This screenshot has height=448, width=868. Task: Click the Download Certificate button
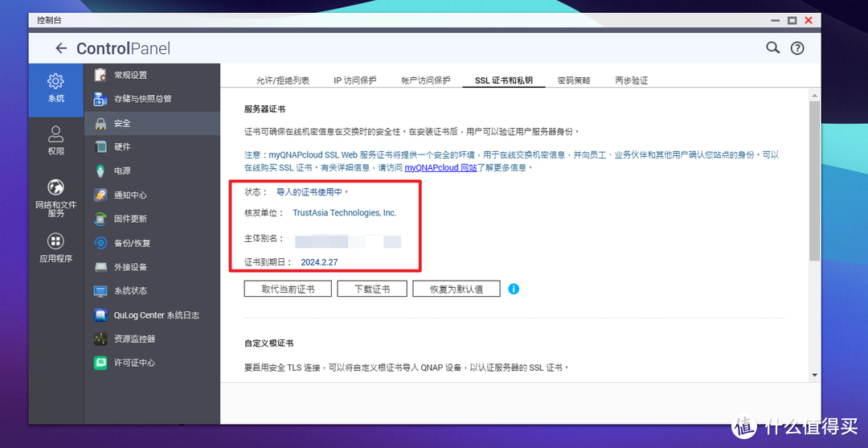point(372,289)
